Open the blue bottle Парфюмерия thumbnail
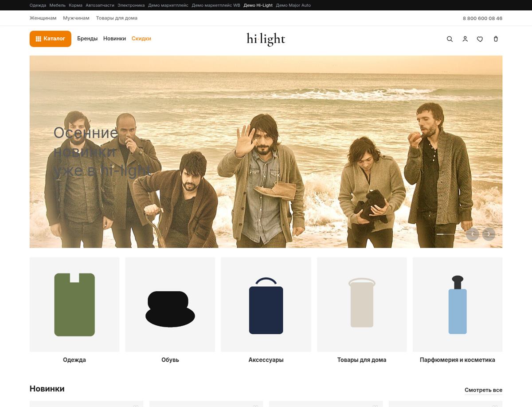This screenshot has height=407, width=532. [x=458, y=304]
